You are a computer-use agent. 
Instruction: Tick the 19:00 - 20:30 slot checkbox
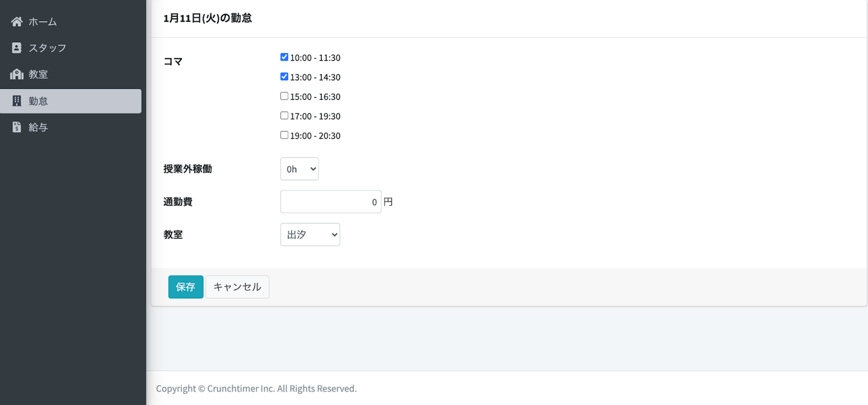pyautogui.click(x=285, y=135)
